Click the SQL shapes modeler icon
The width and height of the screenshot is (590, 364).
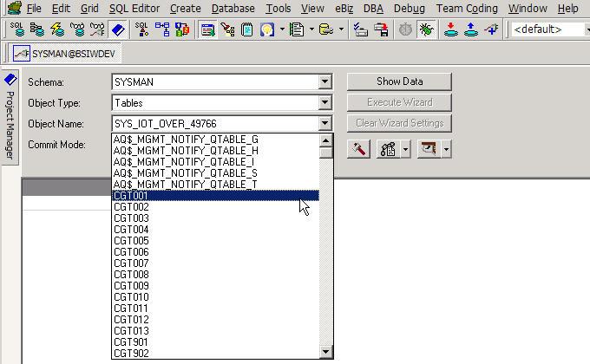point(141,29)
